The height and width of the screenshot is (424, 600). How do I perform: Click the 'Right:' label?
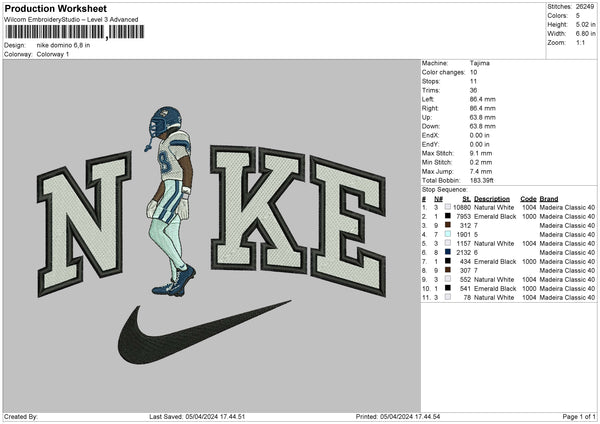click(x=430, y=108)
